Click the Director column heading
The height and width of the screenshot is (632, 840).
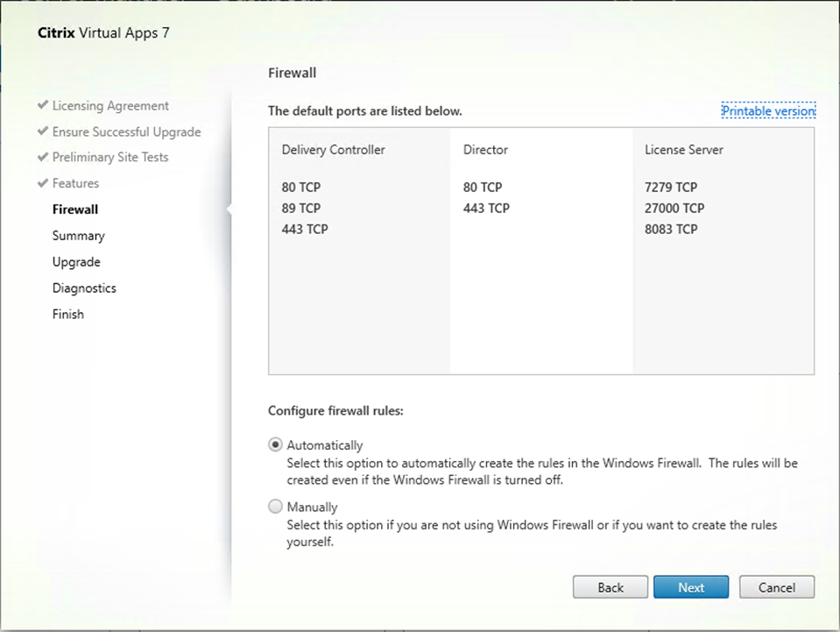[485, 150]
